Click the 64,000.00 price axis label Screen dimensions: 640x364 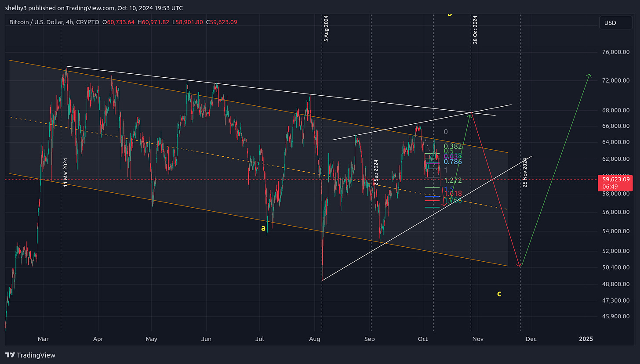coord(615,142)
